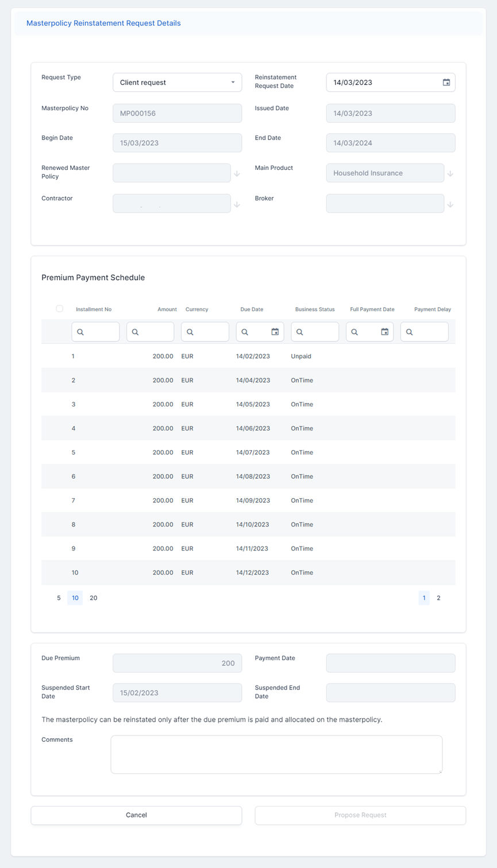The image size is (497, 868).
Task: Set page size to 5 rows
Action: coord(59,598)
